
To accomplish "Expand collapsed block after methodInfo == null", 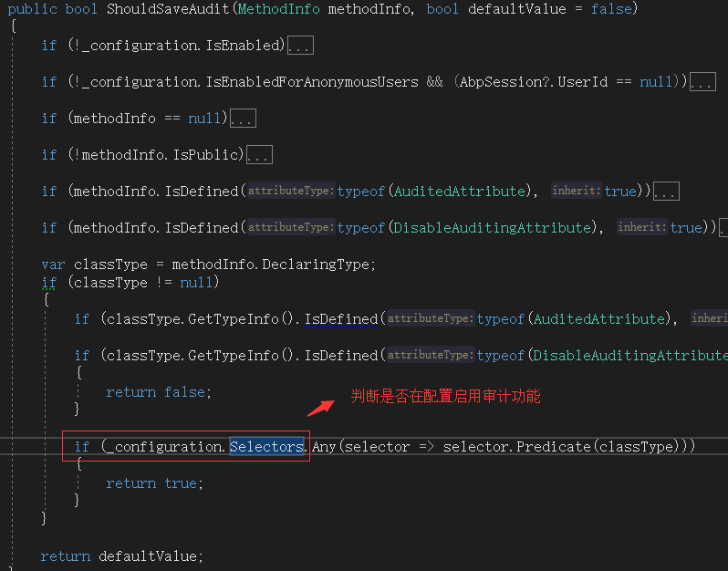I will click(243, 119).
